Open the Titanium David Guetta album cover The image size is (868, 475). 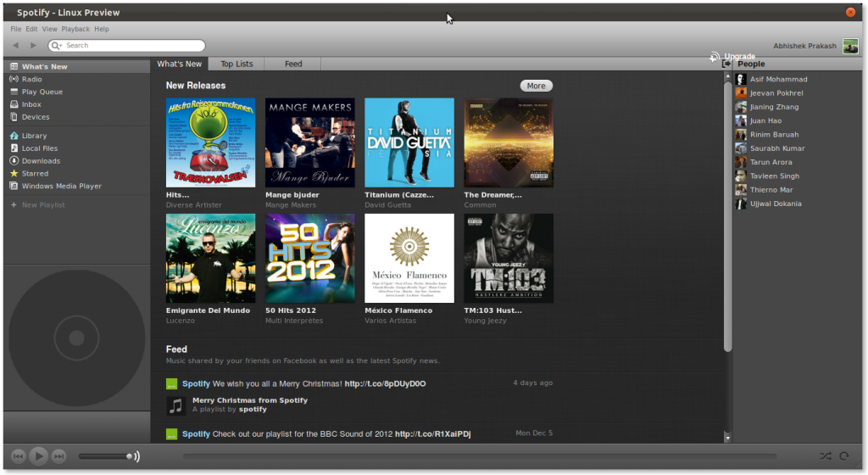[409, 142]
